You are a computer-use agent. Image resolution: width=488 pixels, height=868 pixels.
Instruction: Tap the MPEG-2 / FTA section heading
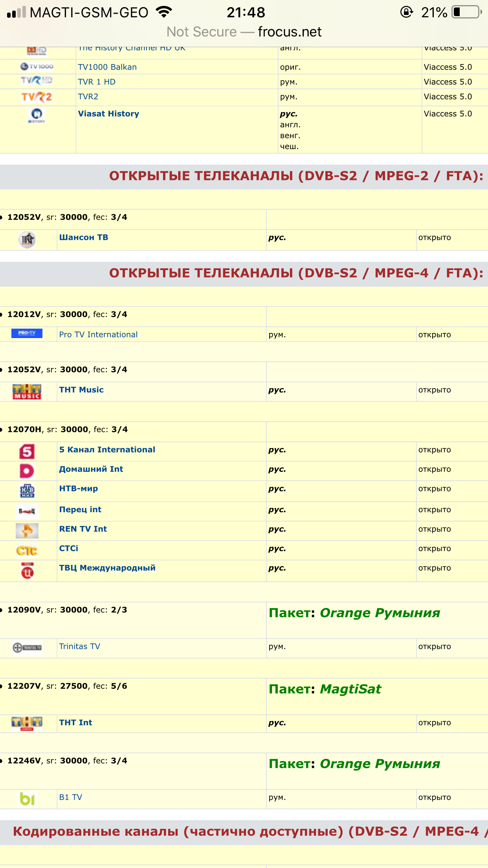click(296, 176)
